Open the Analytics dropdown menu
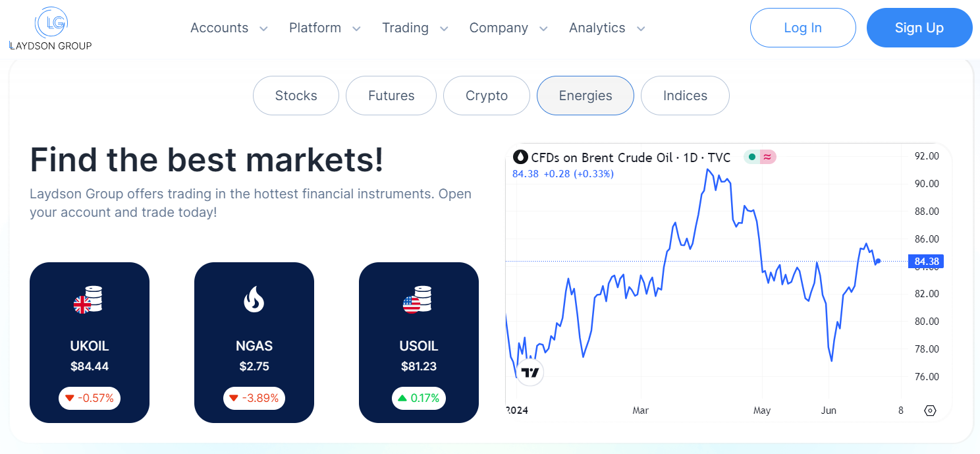 (607, 28)
